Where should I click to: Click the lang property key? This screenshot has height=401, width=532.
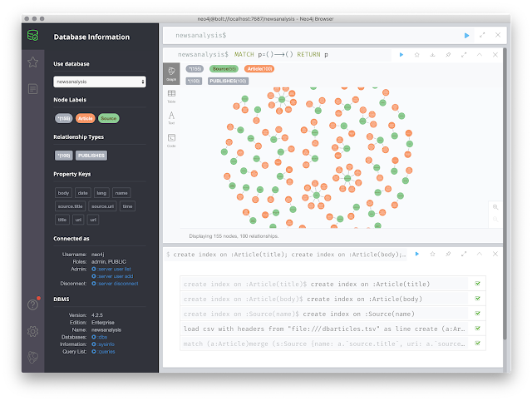101,193
